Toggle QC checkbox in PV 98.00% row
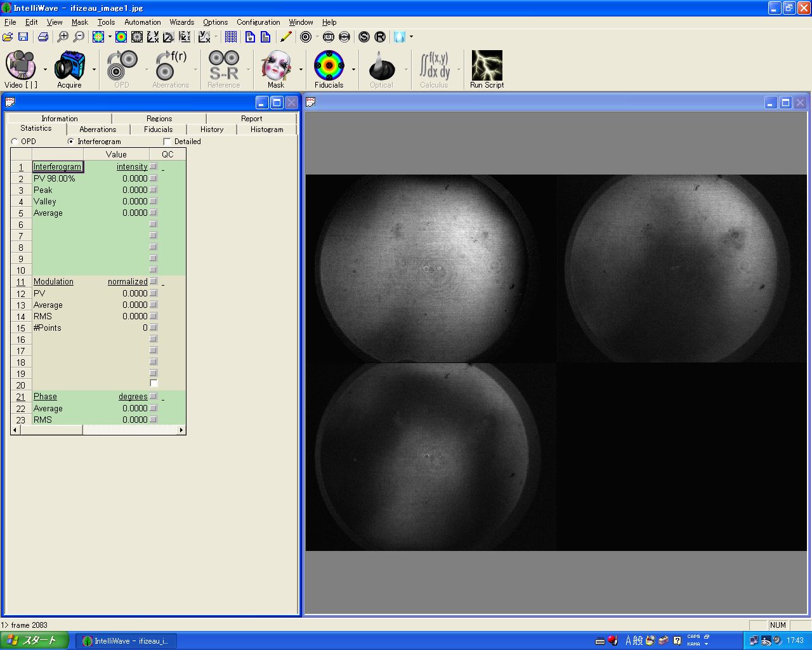Image resolution: width=812 pixels, height=650 pixels. (153, 178)
